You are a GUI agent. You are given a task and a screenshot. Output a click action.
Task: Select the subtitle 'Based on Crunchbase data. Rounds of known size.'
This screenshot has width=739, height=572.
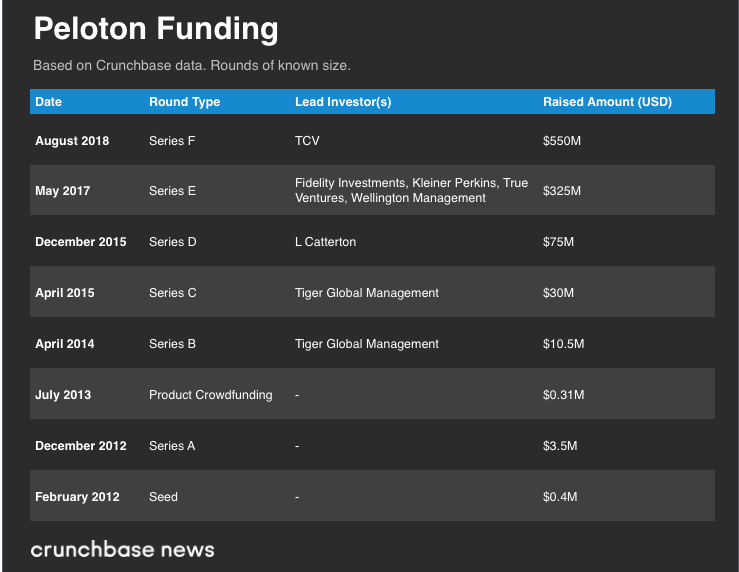(x=192, y=65)
